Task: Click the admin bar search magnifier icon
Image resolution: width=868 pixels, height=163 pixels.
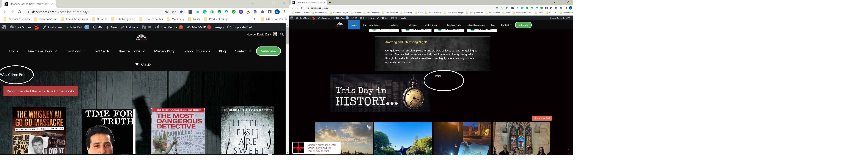Action: point(282,34)
